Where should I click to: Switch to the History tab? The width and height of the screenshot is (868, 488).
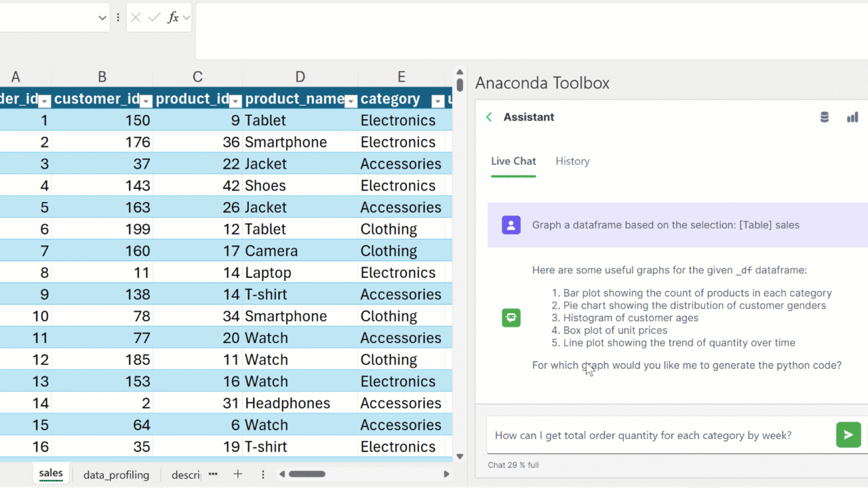[572, 161]
